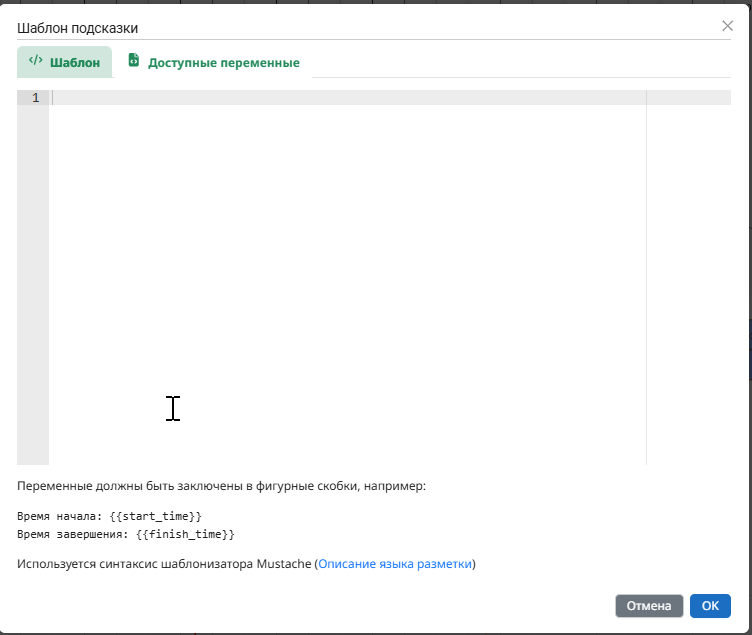Image resolution: width=752 pixels, height=635 pixels.
Task: Click the {{finish_time}} example text
Action: coord(185,534)
